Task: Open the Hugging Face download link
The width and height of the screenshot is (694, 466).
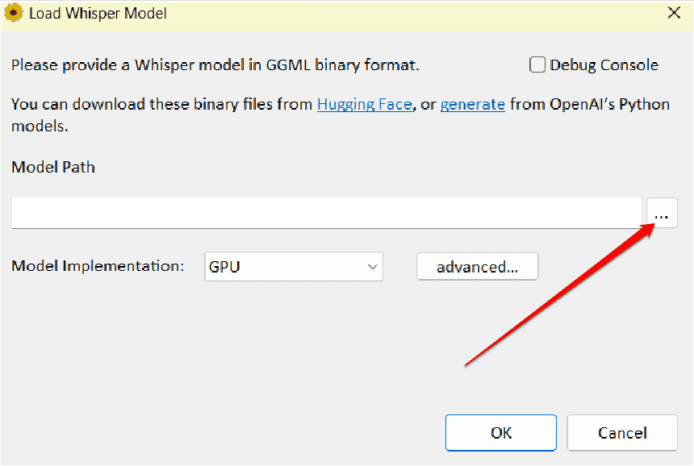Action: (365, 104)
